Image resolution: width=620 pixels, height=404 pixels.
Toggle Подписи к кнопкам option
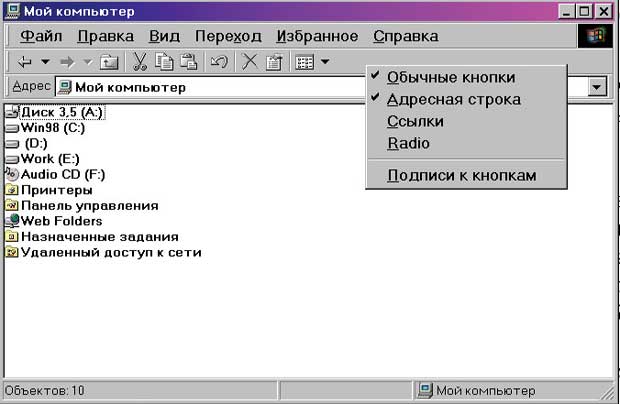(x=467, y=175)
